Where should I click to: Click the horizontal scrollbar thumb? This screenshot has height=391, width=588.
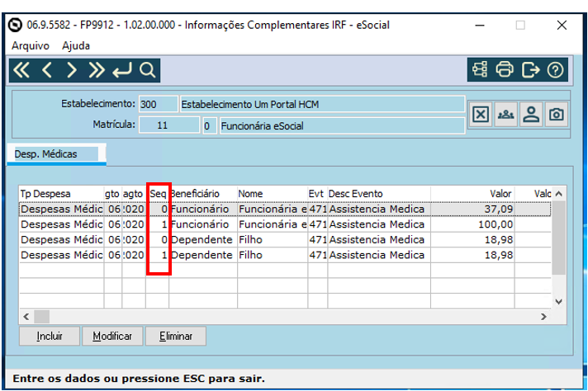41,317
